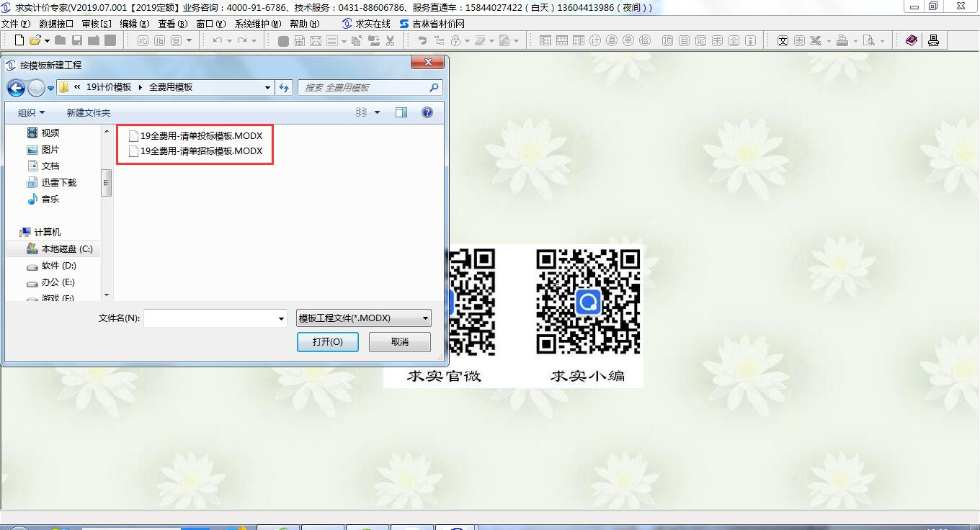Viewport: 980px width, 530px height.
Task: Open the 系统维护(M) menu
Action: coord(258,24)
